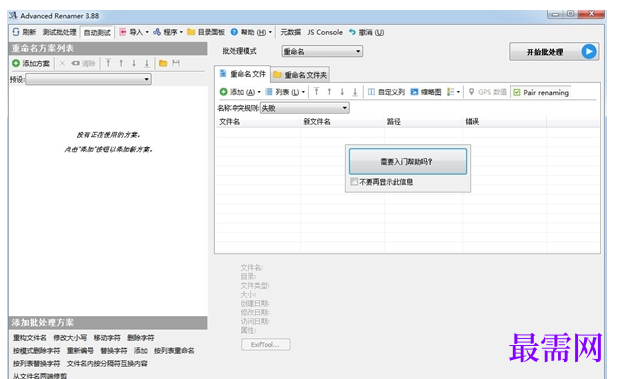Add 文件名内按分隔符互换内容 method
The image size is (621, 379).
click(107, 364)
